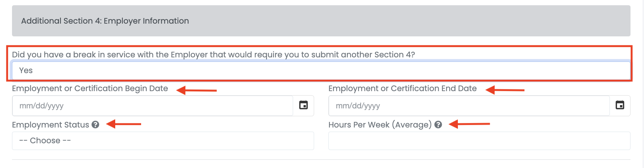Click red arrow pointing at Employment Status

[x=123, y=124]
